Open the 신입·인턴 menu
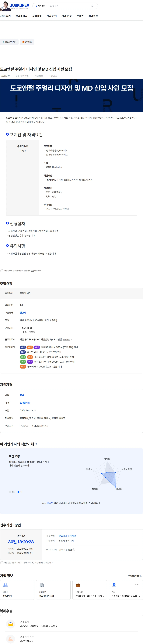The width and height of the screenshot is (143, 644). [x=51, y=16]
